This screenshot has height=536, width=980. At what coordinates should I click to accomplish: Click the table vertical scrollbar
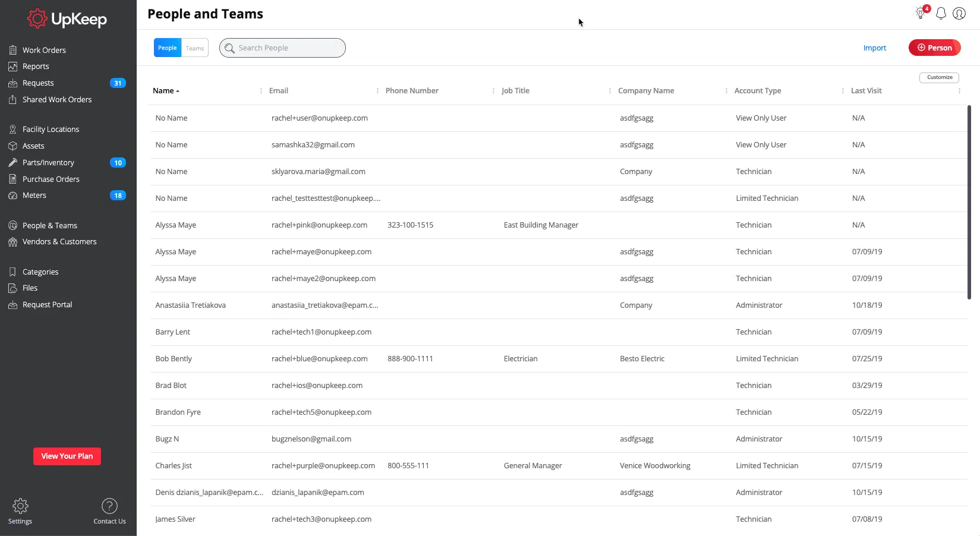tap(969, 202)
